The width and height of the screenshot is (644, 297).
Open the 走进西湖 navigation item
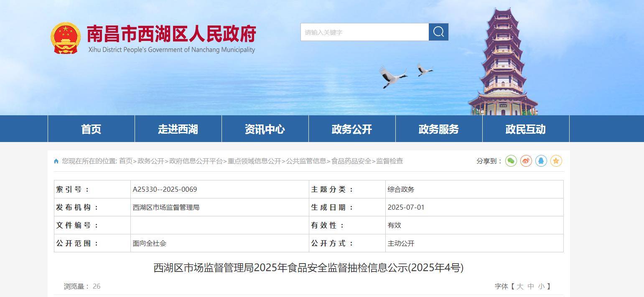(178, 129)
